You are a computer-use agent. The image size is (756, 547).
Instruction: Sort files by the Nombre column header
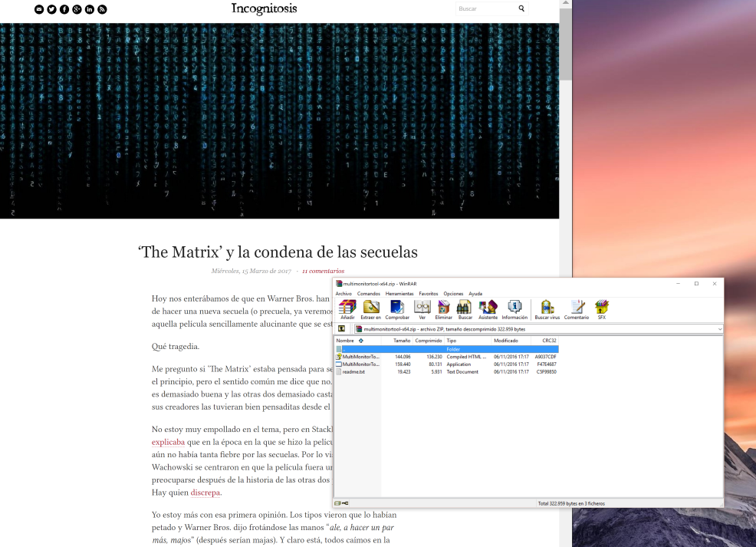pyautogui.click(x=346, y=340)
